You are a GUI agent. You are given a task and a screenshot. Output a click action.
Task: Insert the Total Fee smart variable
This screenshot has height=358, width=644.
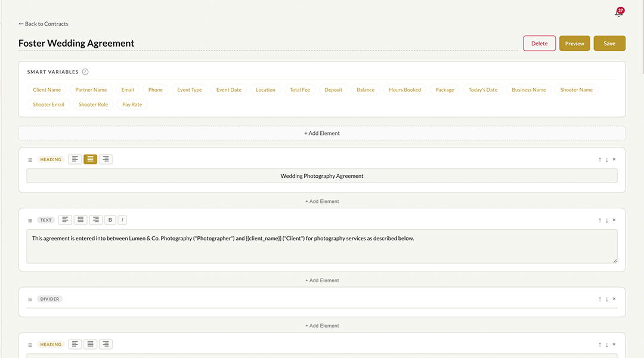pyautogui.click(x=299, y=89)
